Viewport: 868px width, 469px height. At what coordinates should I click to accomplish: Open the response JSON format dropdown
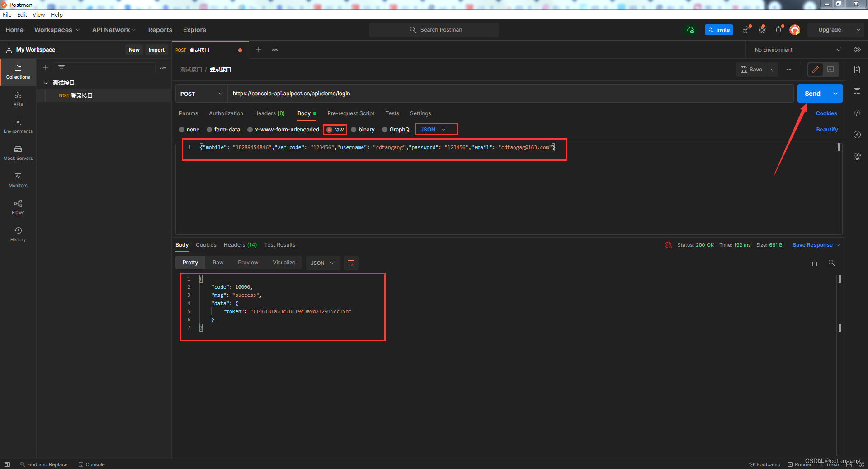tap(323, 263)
